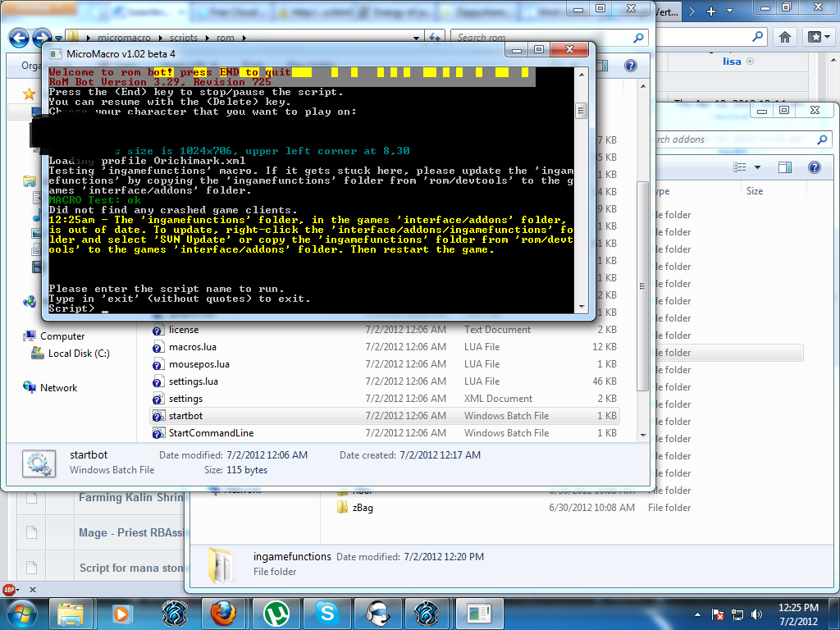Click the Explorer back arrow button
Screen dimensions: 840x630
coord(19,38)
